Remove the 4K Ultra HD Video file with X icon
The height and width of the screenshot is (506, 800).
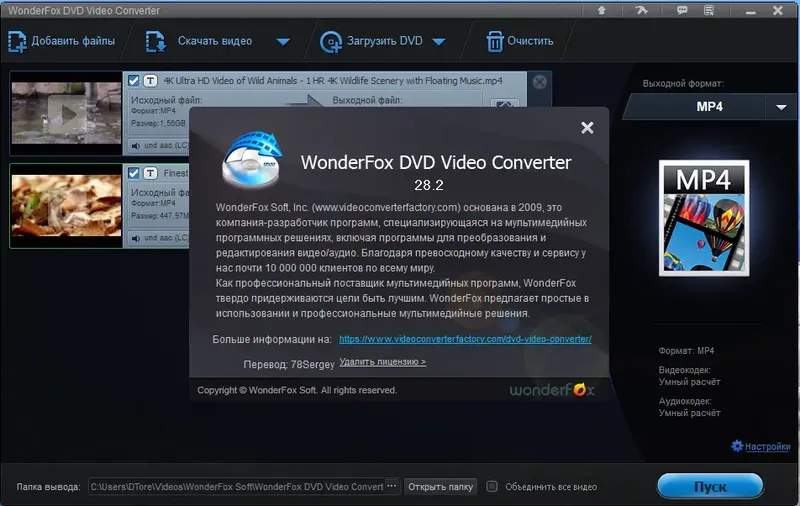(x=539, y=82)
